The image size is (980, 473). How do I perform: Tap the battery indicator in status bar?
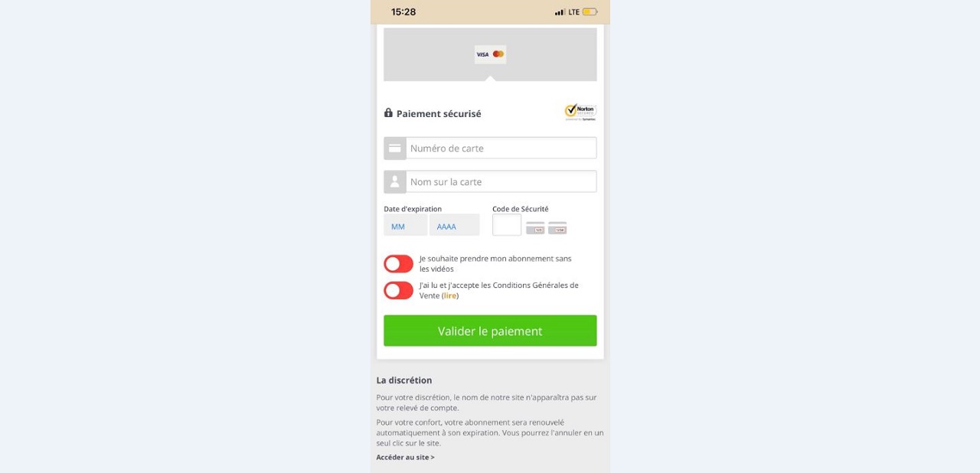(590, 11)
